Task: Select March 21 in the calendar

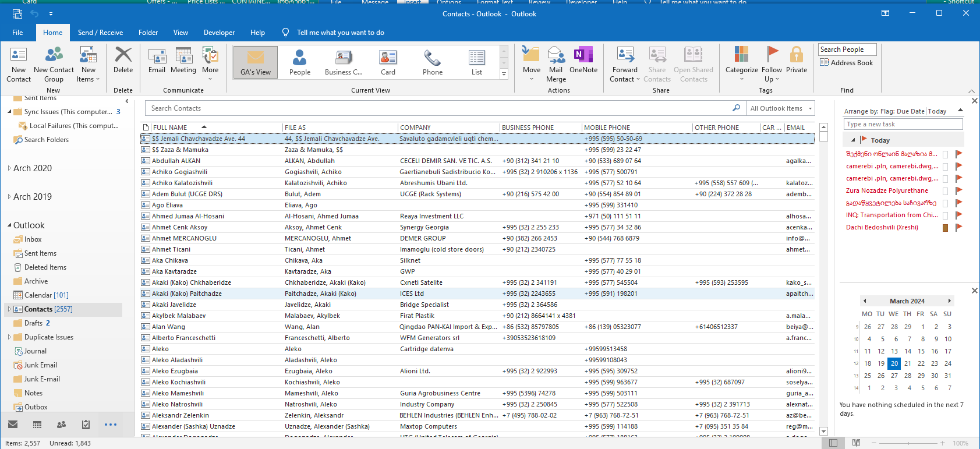Action: pos(908,363)
